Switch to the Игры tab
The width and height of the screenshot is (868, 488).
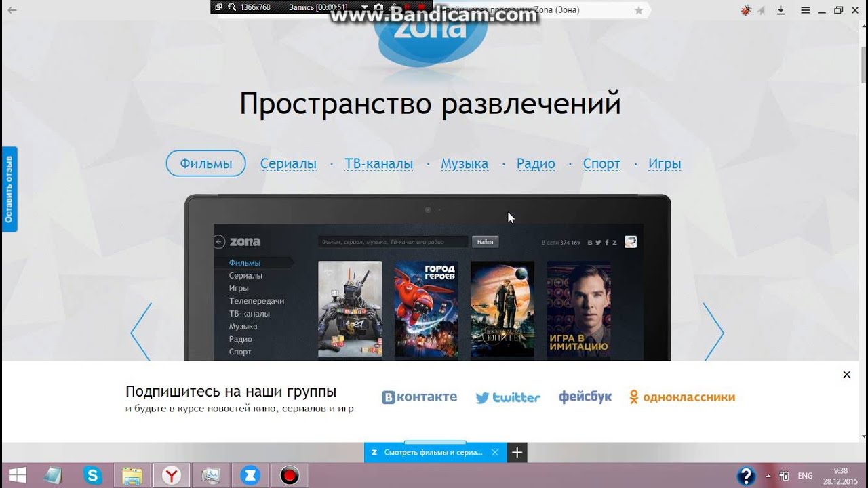pyautogui.click(x=665, y=163)
